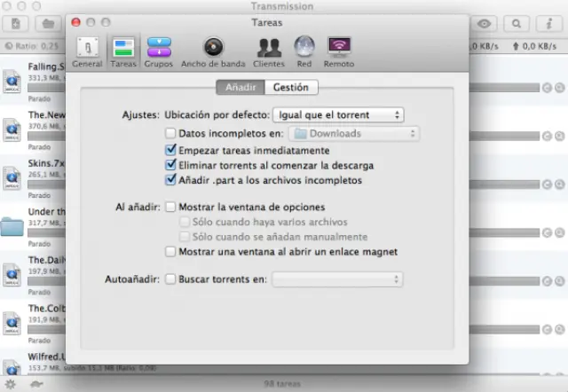Open Ancho de banda settings
Screen dimensions: 568x392
click(212, 51)
